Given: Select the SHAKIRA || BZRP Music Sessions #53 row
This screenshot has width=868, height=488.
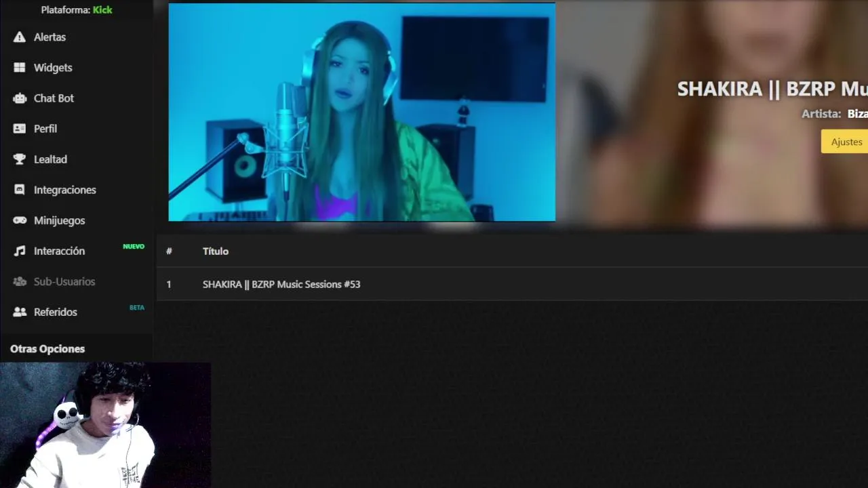Looking at the screenshot, I should (x=512, y=284).
